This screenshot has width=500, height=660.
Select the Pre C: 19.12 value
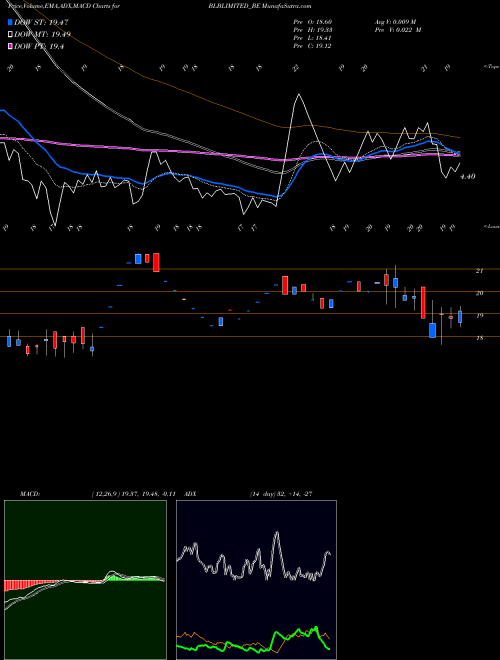pyautogui.click(x=312, y=46)
